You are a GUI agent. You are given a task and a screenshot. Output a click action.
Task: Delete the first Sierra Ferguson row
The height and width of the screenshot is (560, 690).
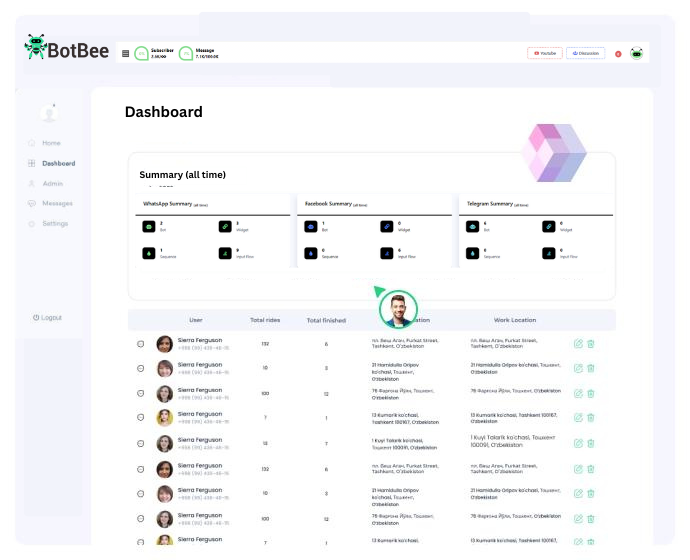click(x=591, y=344)
